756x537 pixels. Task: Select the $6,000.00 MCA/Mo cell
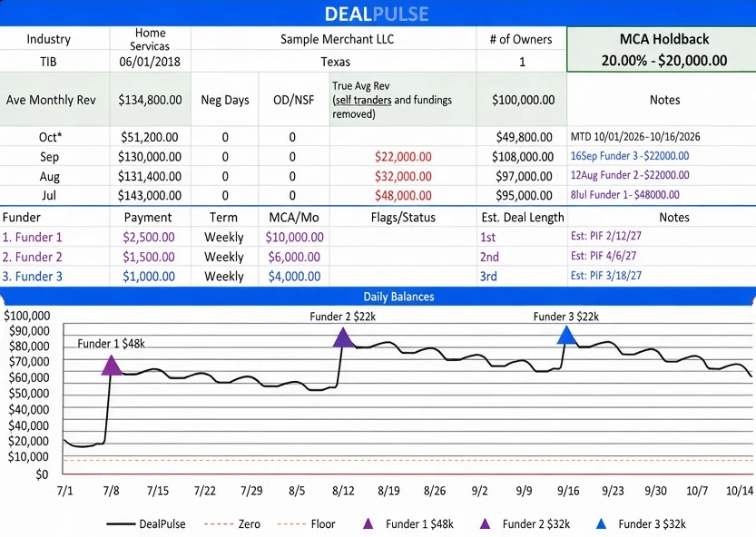coord(294,257)
